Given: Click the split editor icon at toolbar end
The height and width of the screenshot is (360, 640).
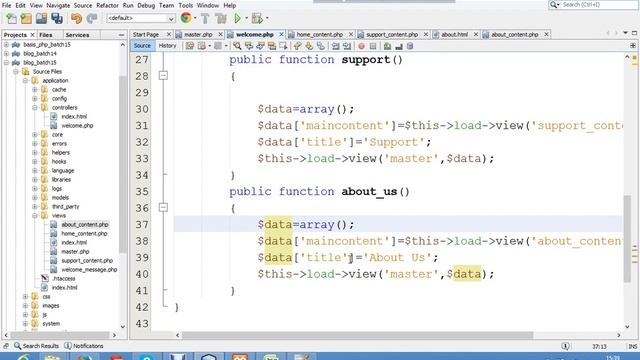Looking at the screenshot, I should coord(633,46).
